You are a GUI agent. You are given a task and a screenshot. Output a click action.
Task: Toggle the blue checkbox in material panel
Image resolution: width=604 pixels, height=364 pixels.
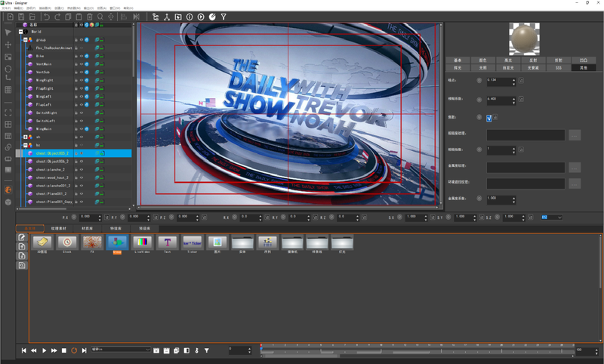[488, 118]
